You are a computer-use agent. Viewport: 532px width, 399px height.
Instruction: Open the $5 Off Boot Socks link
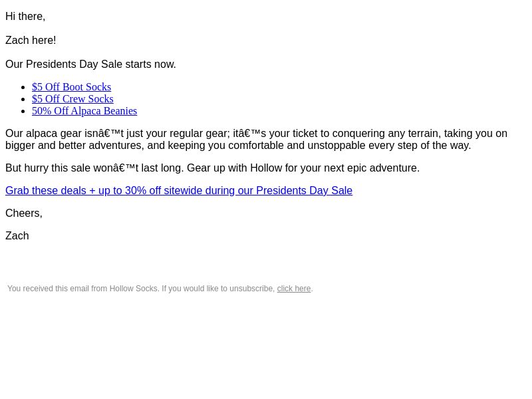[71, 87]
